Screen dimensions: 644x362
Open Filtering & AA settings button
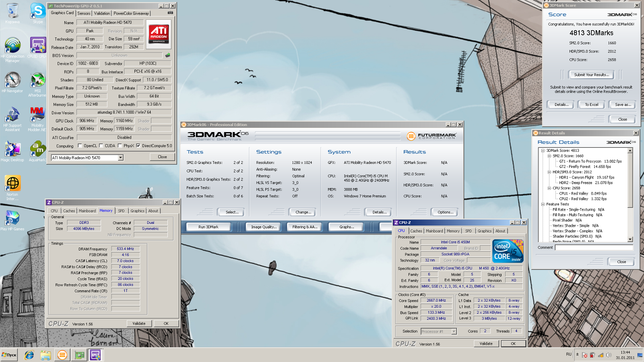[305, 227]
